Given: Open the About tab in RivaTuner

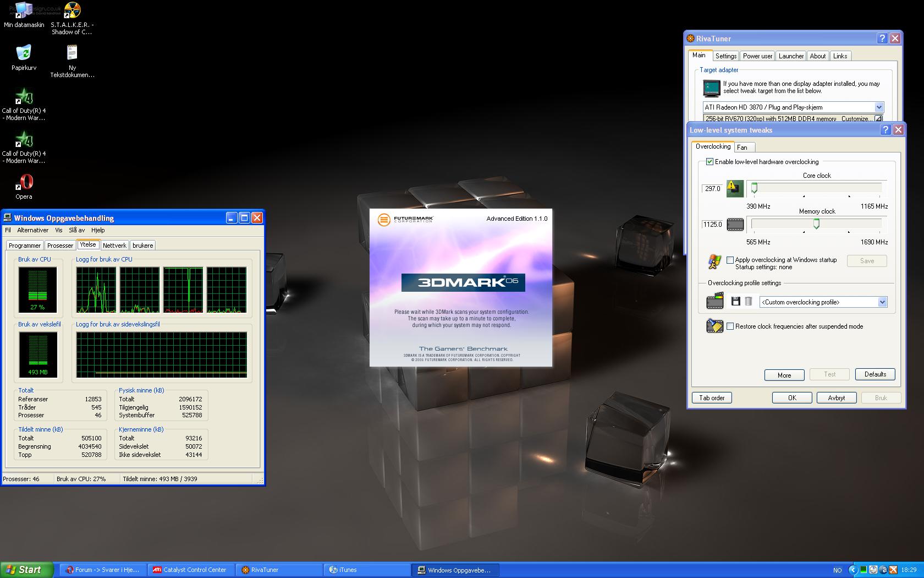Looking at the screenshot, I should pyautogui.click(x=818, y=56).
